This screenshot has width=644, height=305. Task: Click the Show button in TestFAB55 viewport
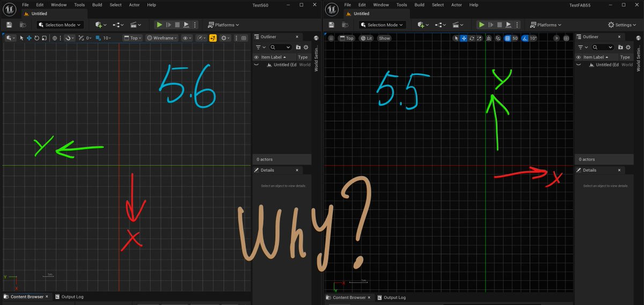pyautogui.click(x=384, y=38)
